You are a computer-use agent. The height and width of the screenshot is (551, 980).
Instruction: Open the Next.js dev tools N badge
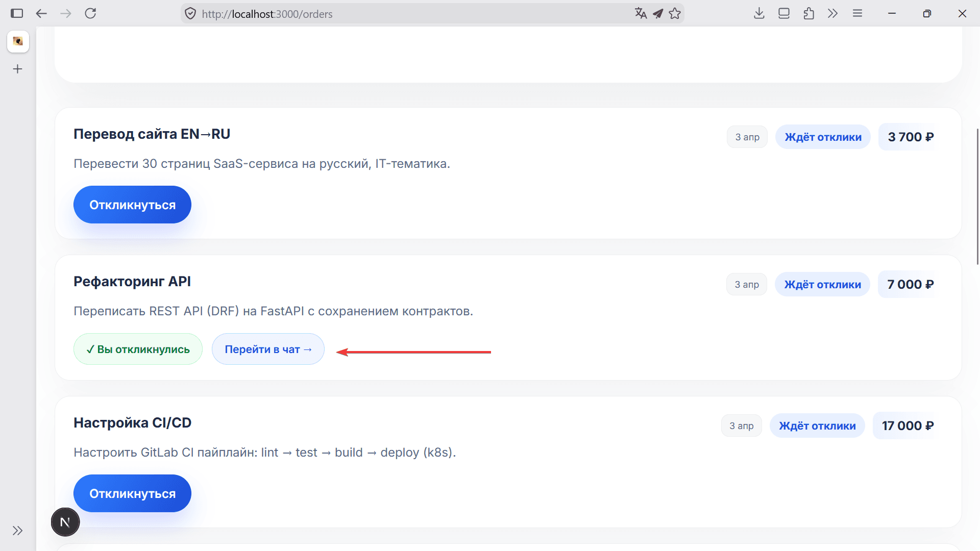[x=65, y=522]
